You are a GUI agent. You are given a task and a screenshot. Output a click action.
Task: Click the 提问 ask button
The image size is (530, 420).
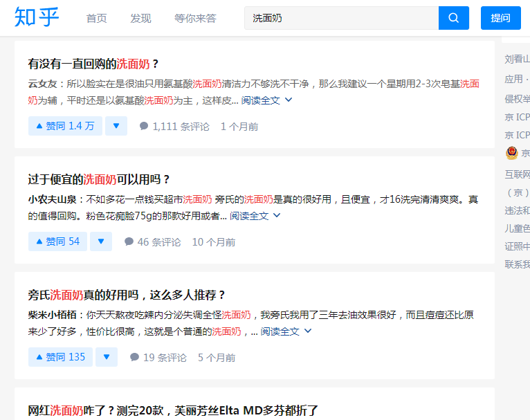tap(500, 18)
